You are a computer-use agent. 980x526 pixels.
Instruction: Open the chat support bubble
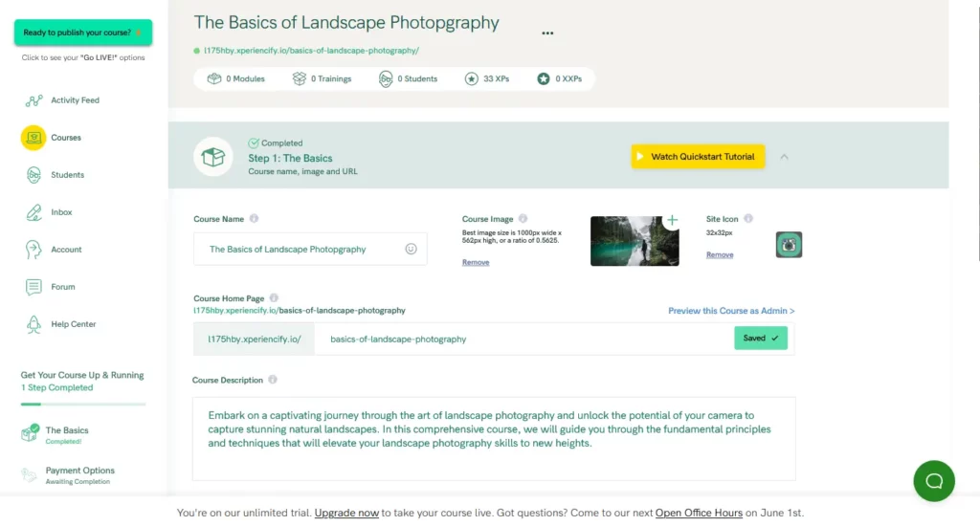(x=934, y=481)
